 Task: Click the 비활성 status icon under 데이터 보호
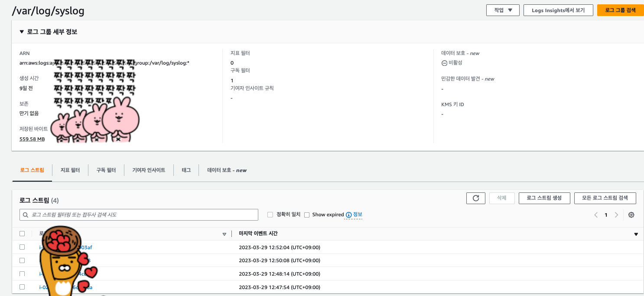click(444, 63)
